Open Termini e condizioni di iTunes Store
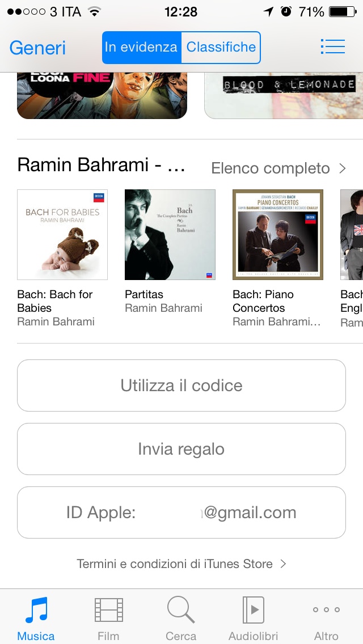 181,563
